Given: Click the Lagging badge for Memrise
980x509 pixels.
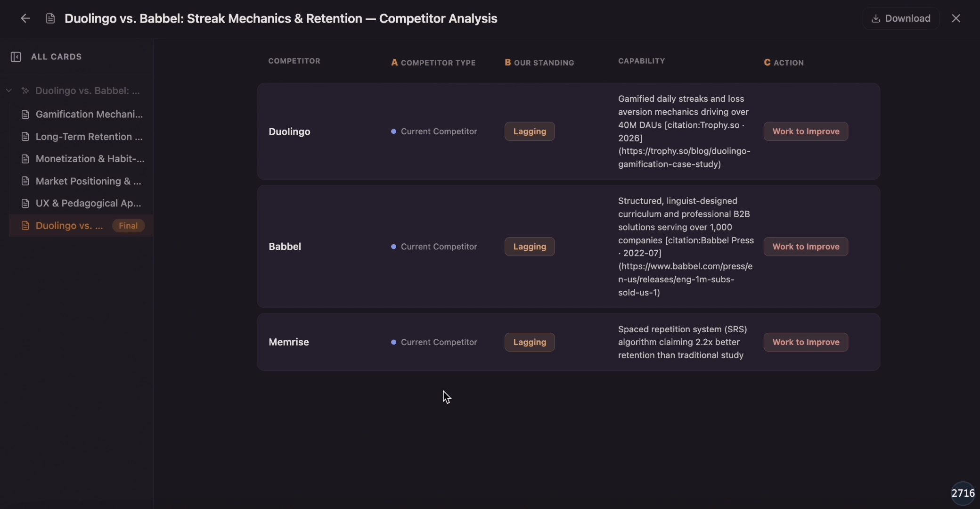Looking at the screenshot, I should (x=530, y=342).
